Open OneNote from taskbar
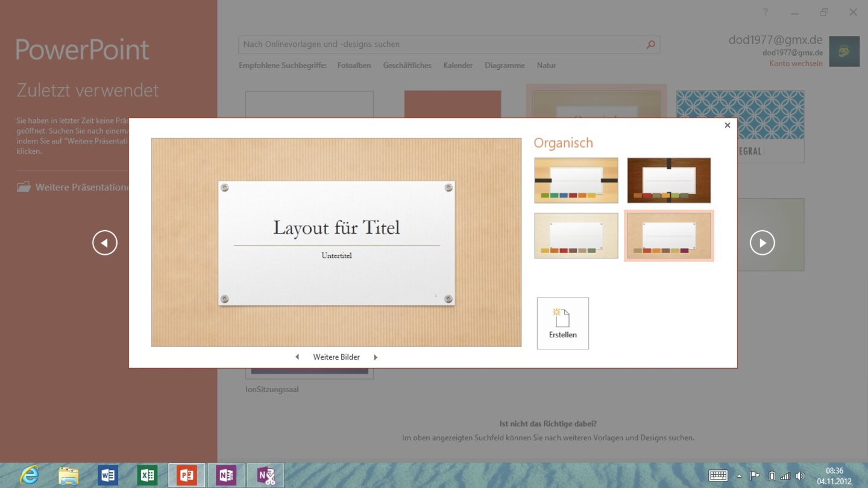Image resolution: width=868 pixels, height=488 pixels. click(227, 475)
